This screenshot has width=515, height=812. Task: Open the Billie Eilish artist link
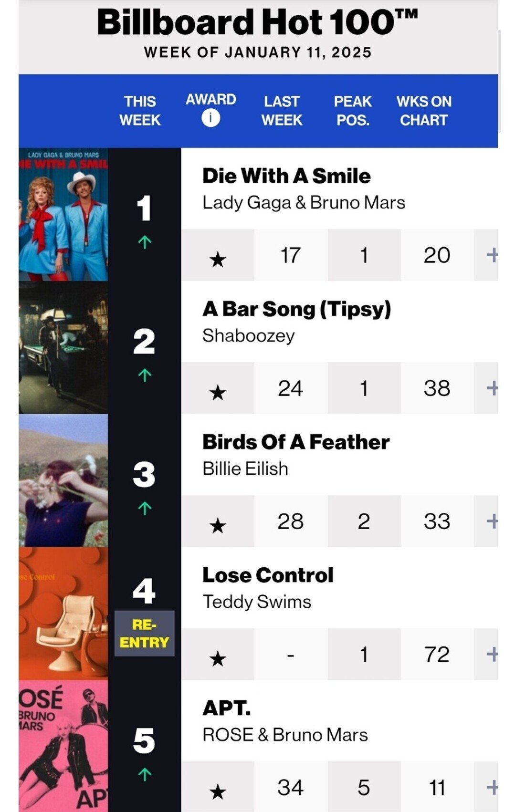tap(245, 469)
